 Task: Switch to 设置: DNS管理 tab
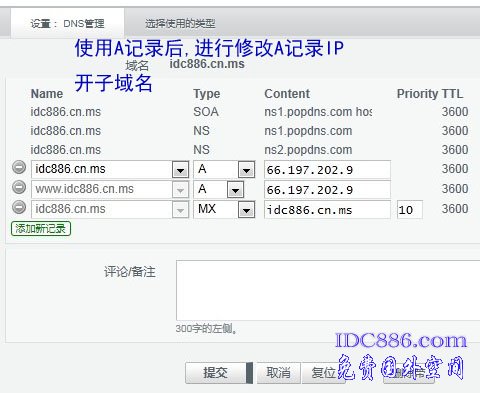pos(67,23)
